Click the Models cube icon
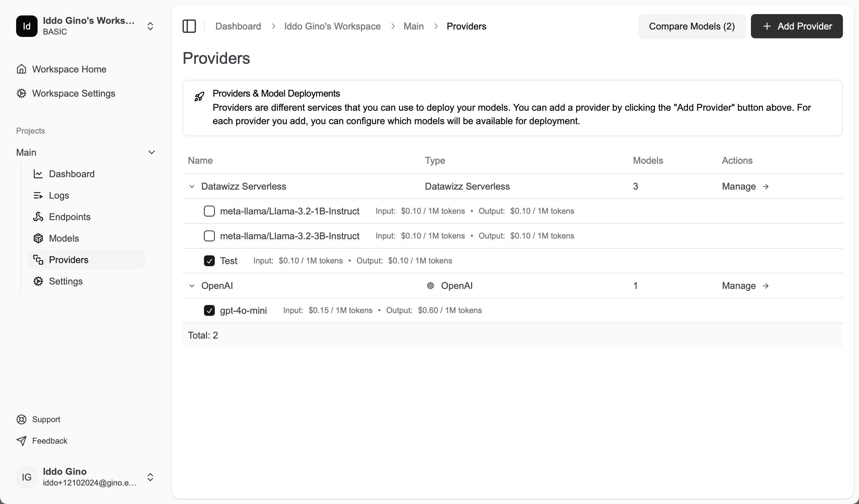The width and height of the screenshot is (859, 504). tap(38, 238)
